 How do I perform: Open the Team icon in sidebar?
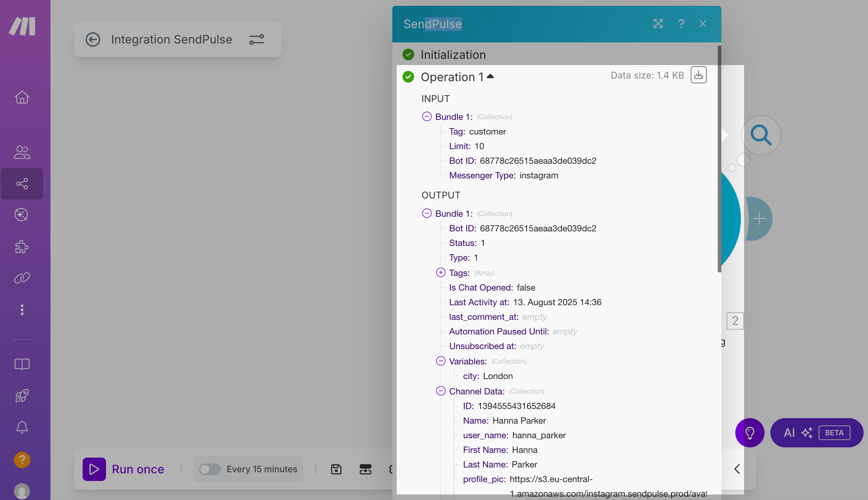point(22,152)
